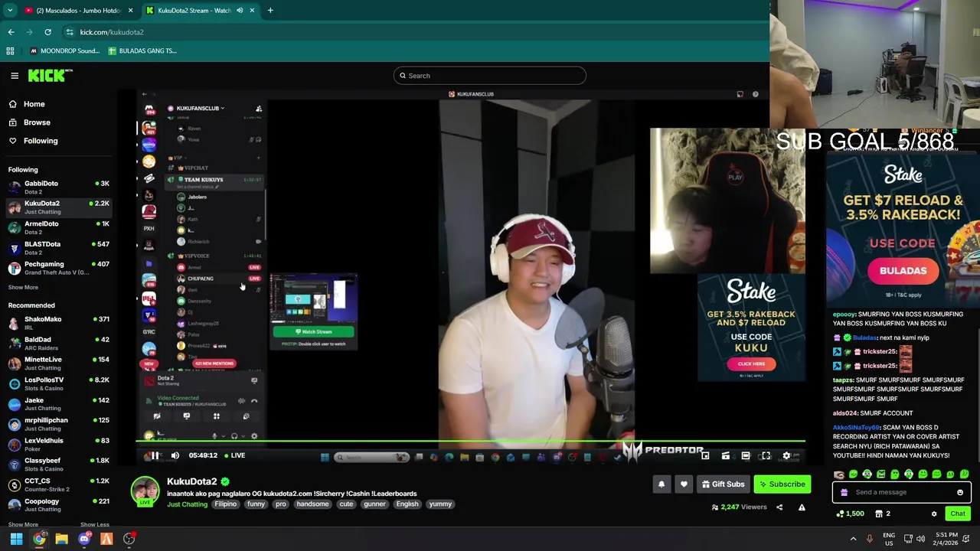Mute the KukuDota2 tab audio icon
The width and height of the screenshot is (980, 551).
[240, 11]
